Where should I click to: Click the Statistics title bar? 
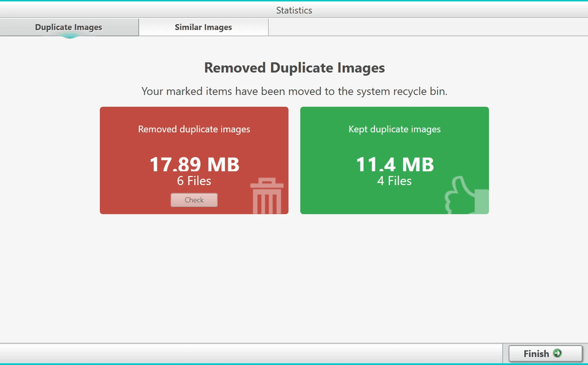click(294, 10)
